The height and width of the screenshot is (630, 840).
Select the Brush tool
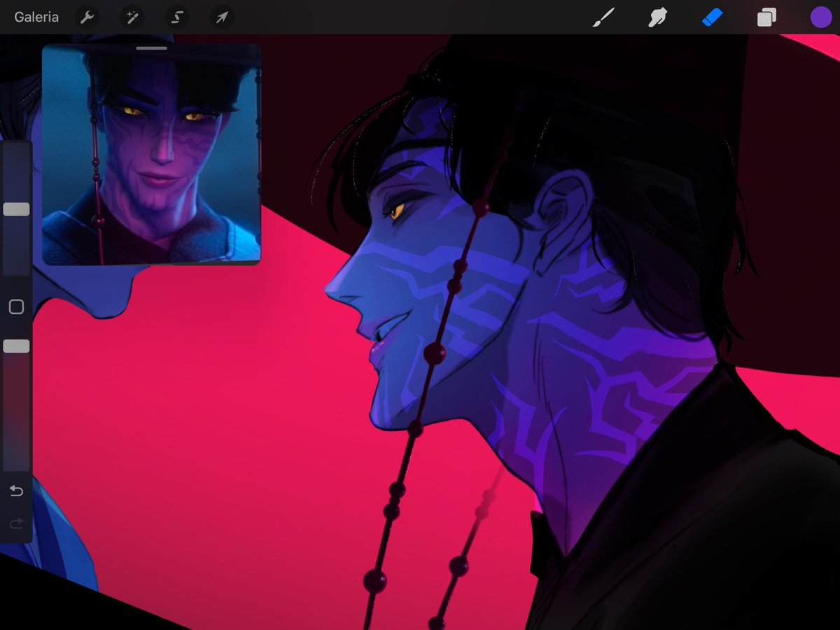[603, 17]
